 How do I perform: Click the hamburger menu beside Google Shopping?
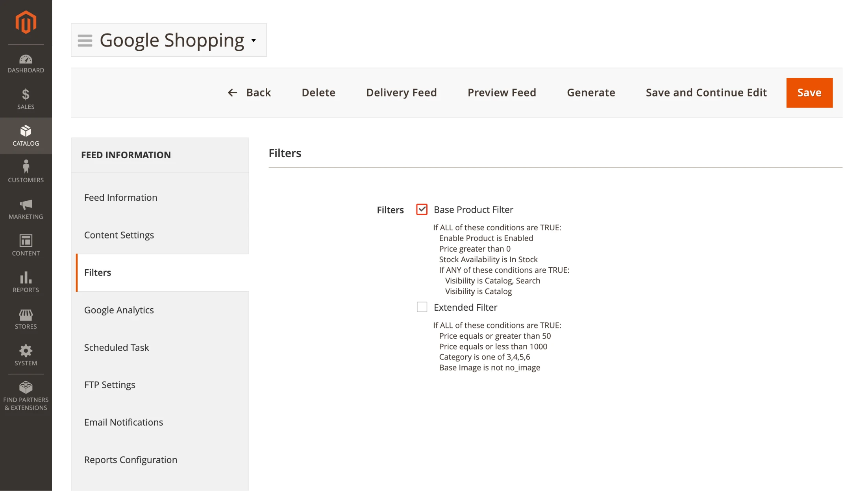pyautogui.click(x=85, y=40)
